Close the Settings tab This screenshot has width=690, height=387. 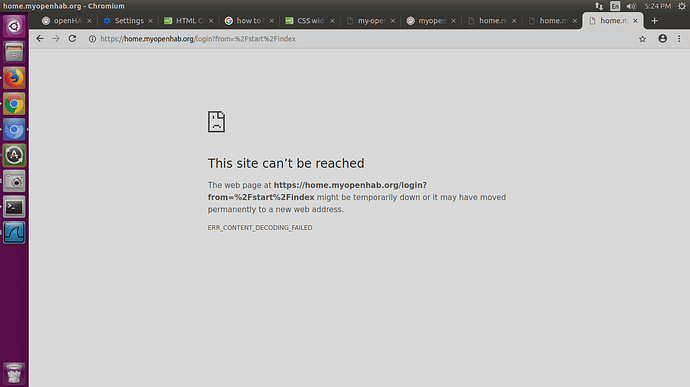click(x=150, y=21)
